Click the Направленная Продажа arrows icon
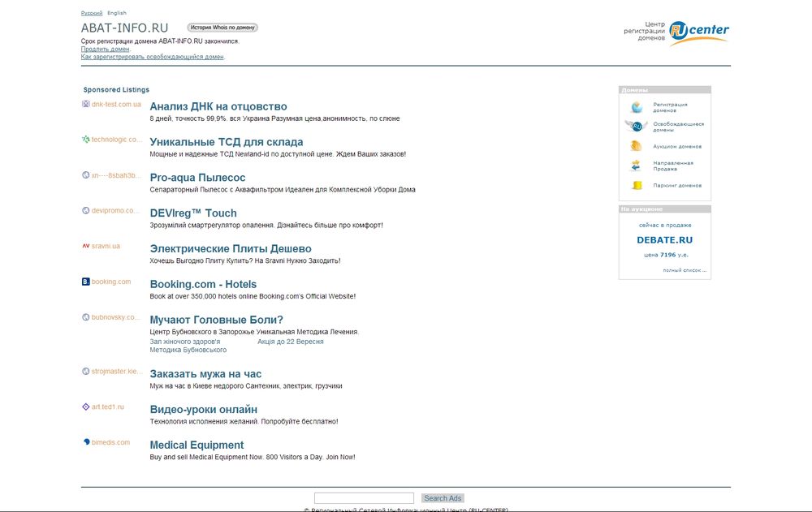The image size is (812, 512). [x=637, y=166]
